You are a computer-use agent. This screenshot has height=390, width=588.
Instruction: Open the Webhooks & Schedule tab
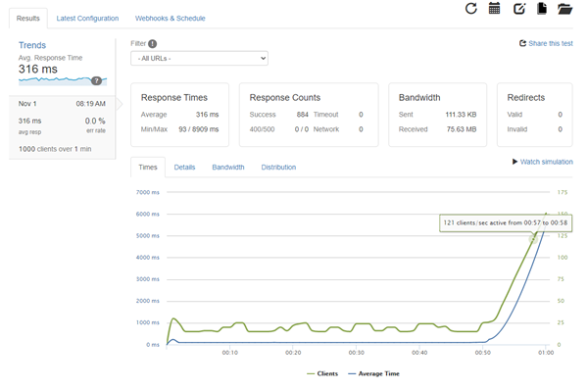point(171,19)
